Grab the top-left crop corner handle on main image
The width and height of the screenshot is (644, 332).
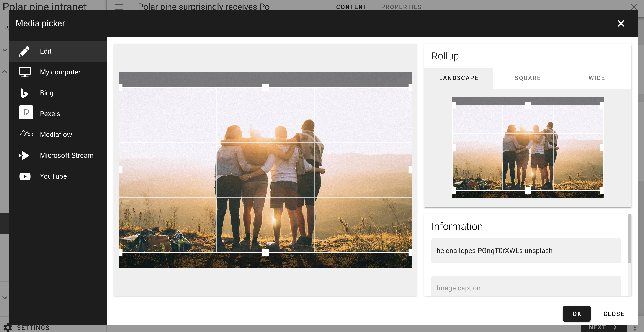coord(121,87)
